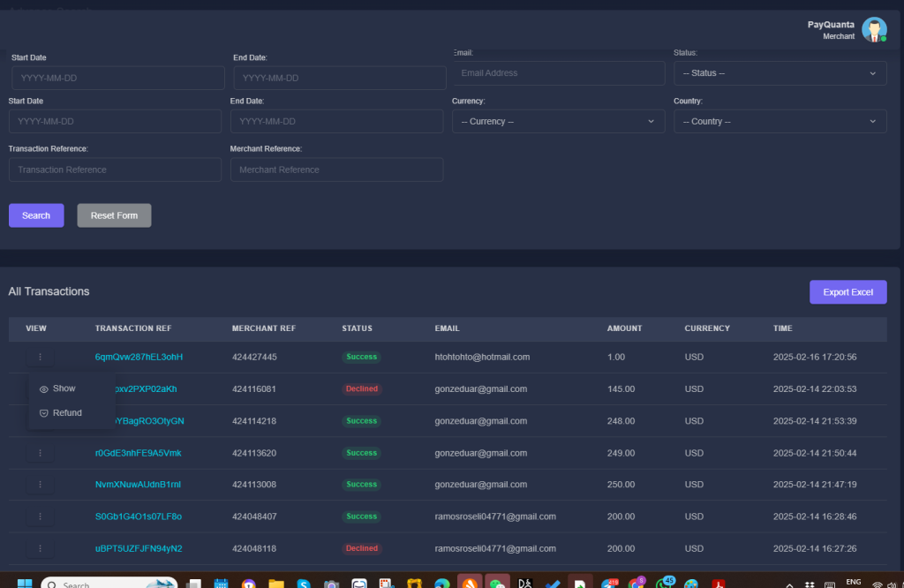The height and width of the screenshot is (588, 904).
Task: Choose Refund from the context menu
Action: pyautogui.click(x=66, y=412)
